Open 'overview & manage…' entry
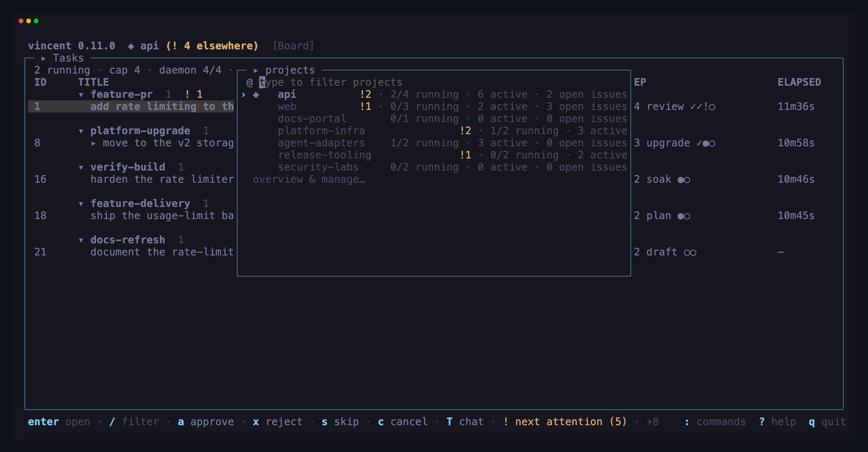The height and width of the screenshot is (452, 868). coord(309,179)
